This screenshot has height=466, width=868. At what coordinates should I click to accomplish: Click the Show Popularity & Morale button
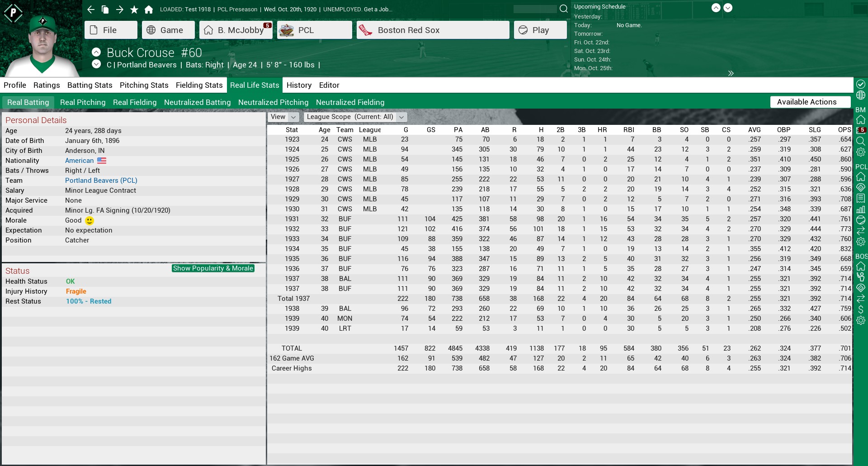click(x=213, y=268)
